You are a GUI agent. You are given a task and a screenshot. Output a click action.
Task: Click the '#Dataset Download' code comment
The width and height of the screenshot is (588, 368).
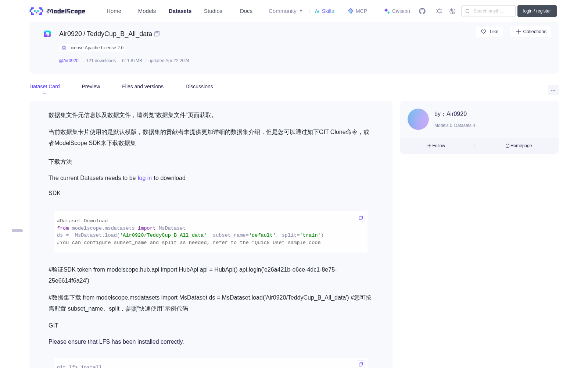click(82, 221)
